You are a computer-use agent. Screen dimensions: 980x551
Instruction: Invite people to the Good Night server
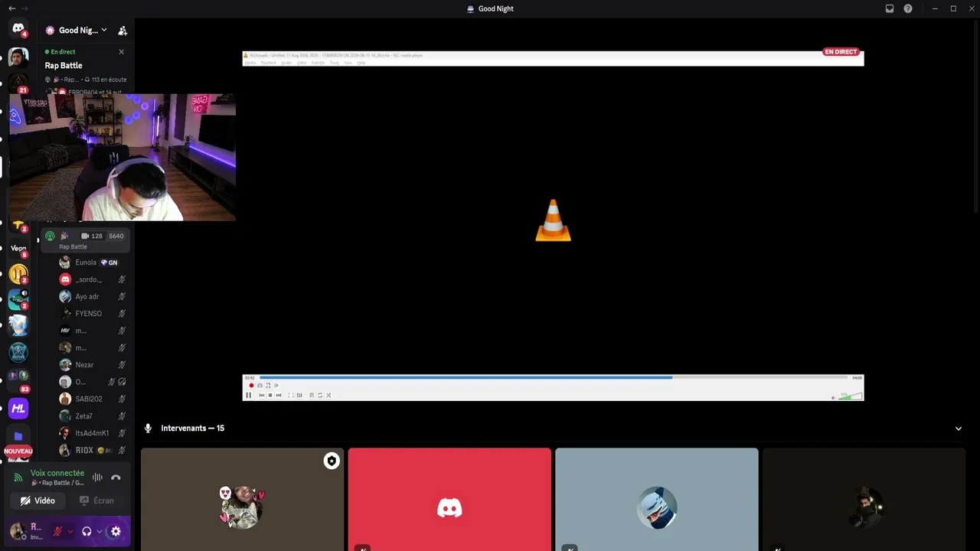[x=122, y=31]
